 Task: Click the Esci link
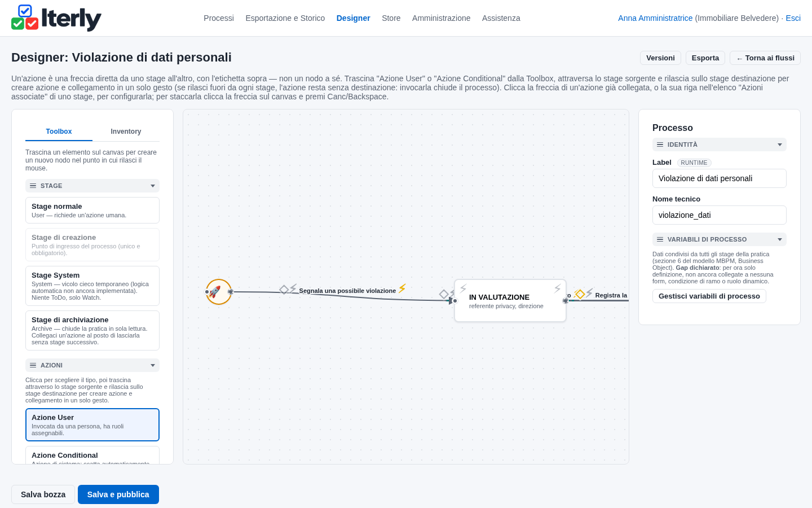pos(793,18)
